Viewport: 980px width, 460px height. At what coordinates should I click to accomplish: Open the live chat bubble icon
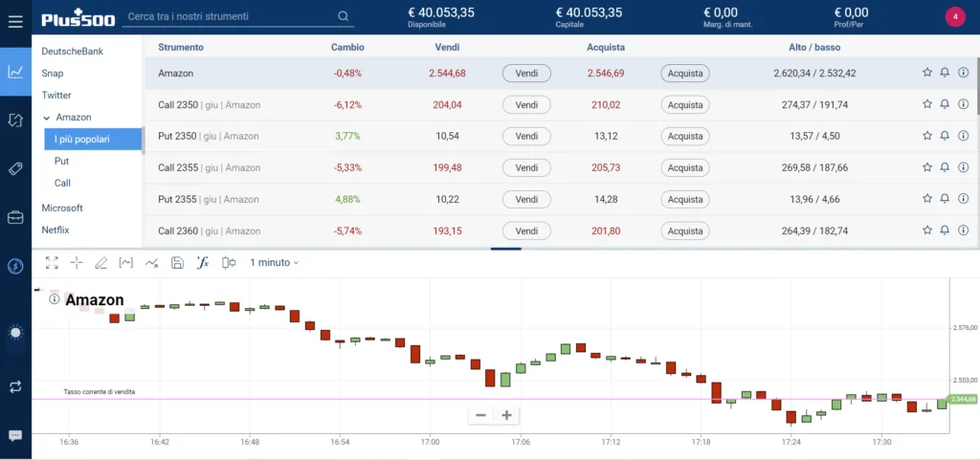(15, 435)
